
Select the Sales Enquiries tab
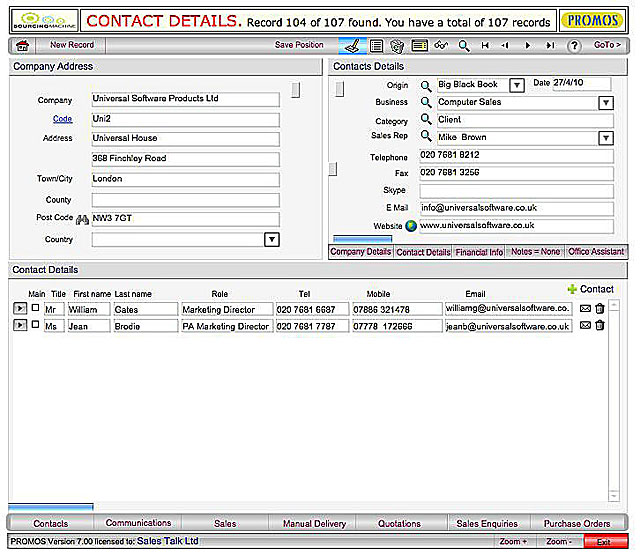click(x=487, y=524)
